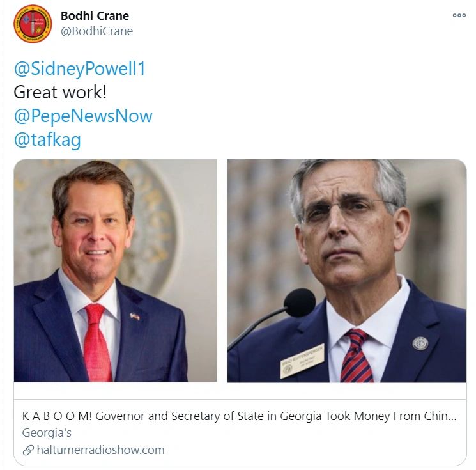Click the left photo of man in red tie
Viewport: 476px width, 470px height.
[116, 270]
